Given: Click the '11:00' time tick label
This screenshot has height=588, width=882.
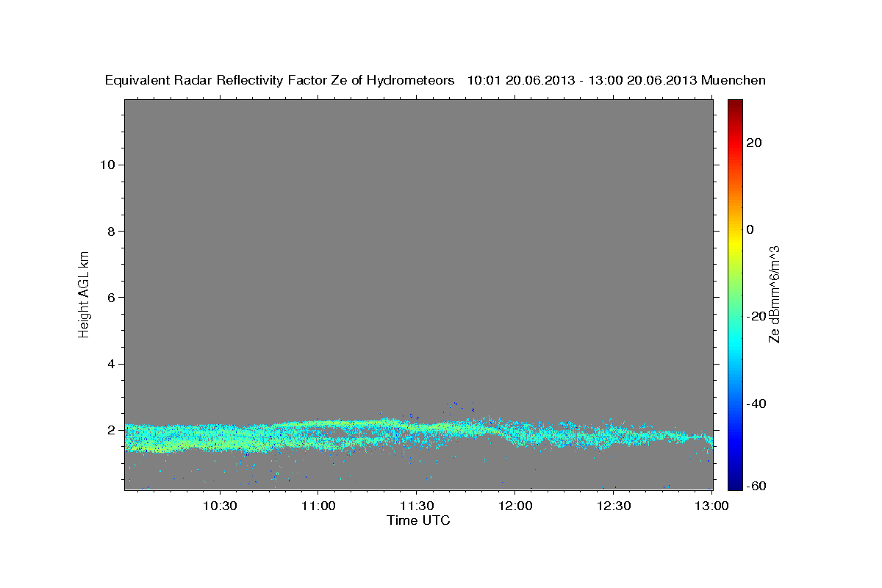Looking at the screenshot, I should 318,506.
